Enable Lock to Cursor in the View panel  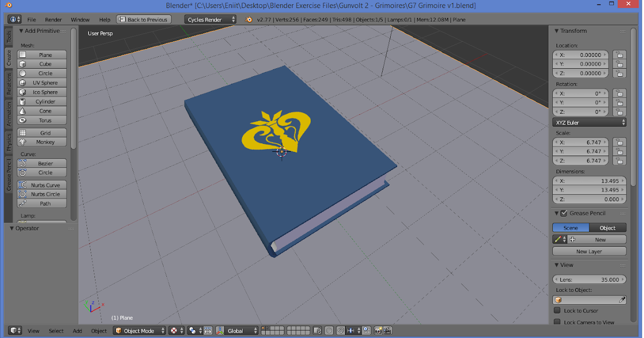(557, 311)
